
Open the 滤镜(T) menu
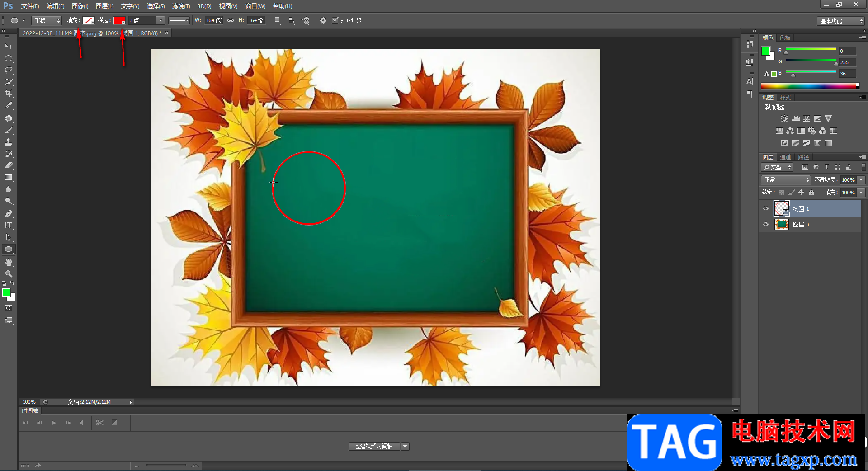tap(181, 6)
